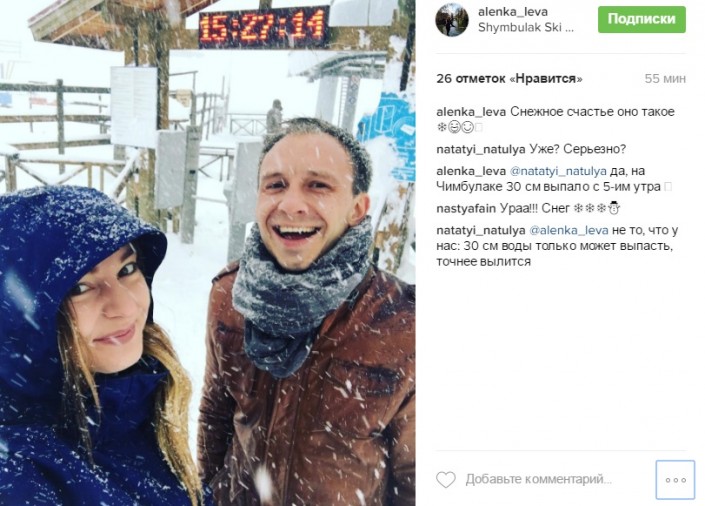Click the heart like icon
This screenshot has width=705, height=506.
(x=446, y=479)
